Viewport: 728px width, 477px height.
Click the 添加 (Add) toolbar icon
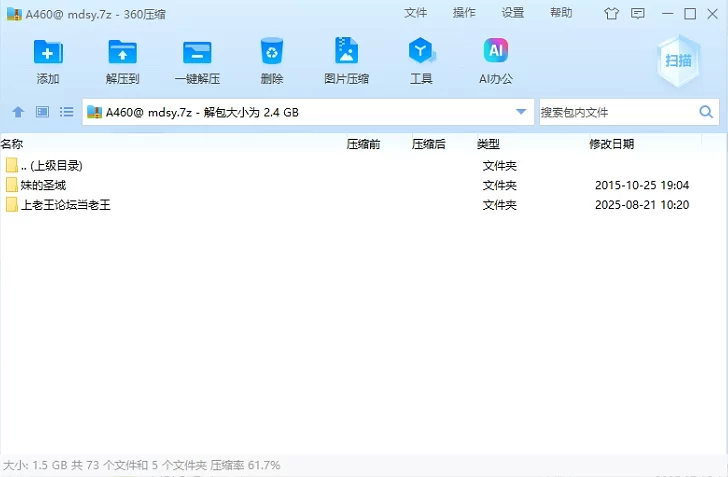pyautogui.click(x=48, y=52)
